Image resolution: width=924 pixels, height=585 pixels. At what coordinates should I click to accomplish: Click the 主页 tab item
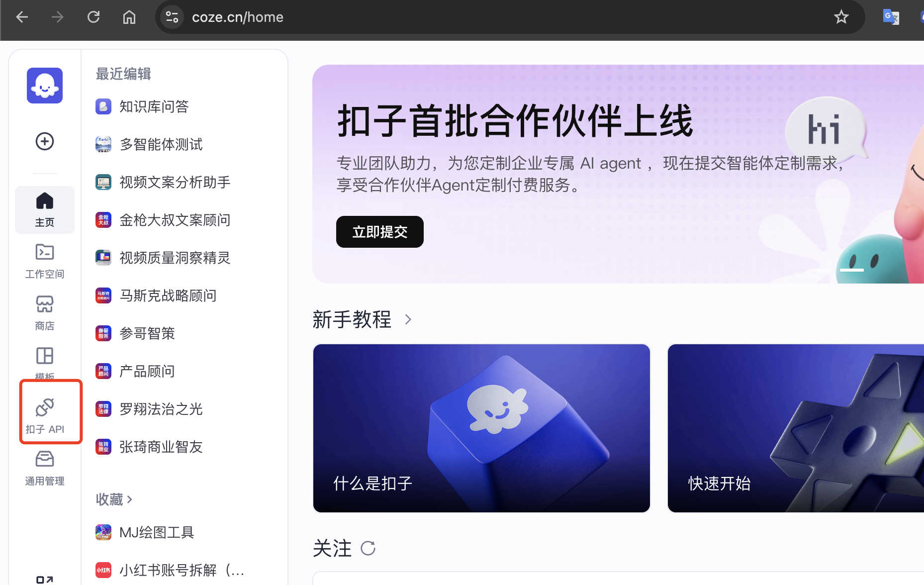click(x=44, y=209)
